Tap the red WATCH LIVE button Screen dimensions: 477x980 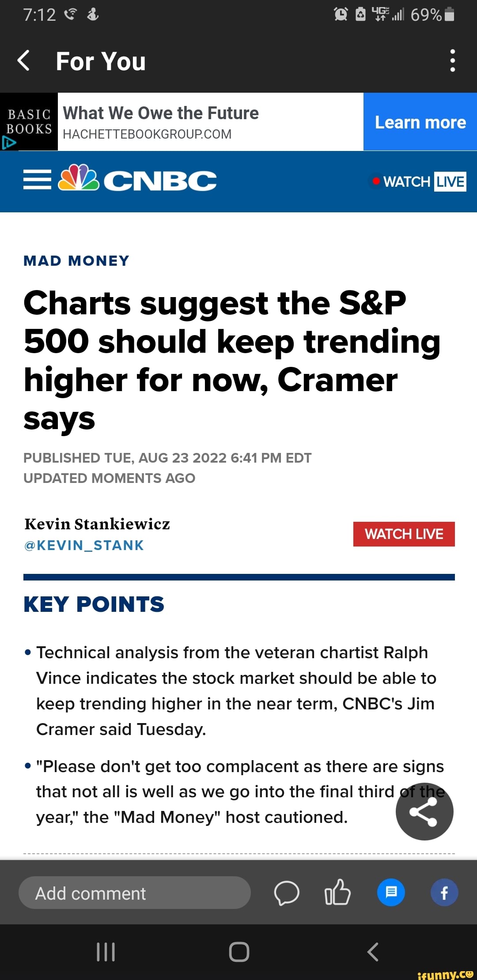click(404, 534)
